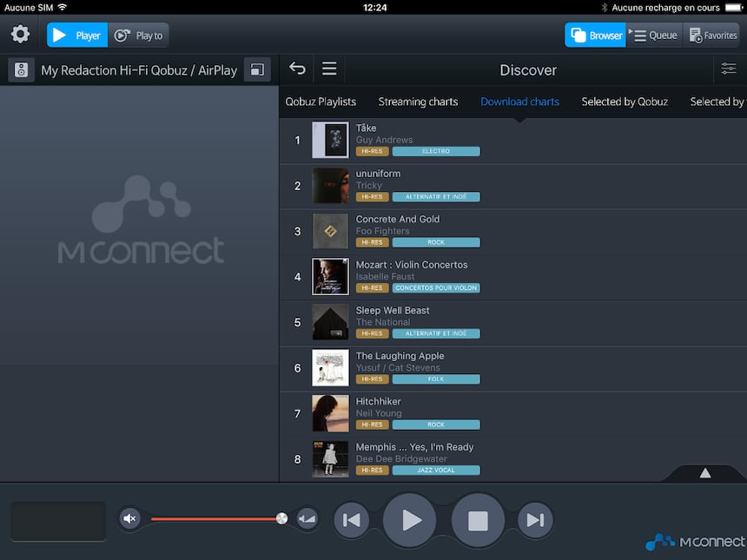The image size is (747, 560).
Task: Click the artist 'Yusuf / Cat Stevens'
Action: [x=398, y=367]
